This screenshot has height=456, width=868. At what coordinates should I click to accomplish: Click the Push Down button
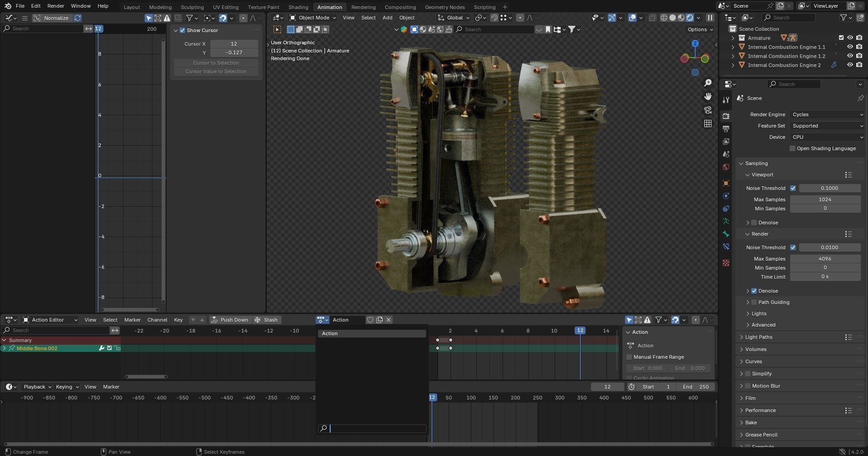[x=230, y=320]
